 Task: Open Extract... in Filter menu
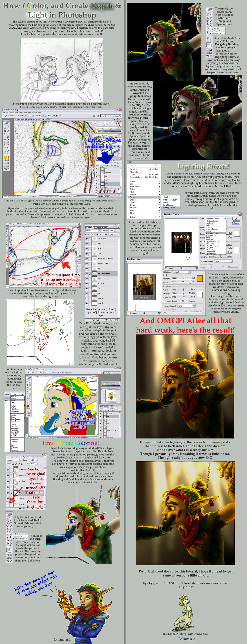pyautogui.click(x=144, y=169)
